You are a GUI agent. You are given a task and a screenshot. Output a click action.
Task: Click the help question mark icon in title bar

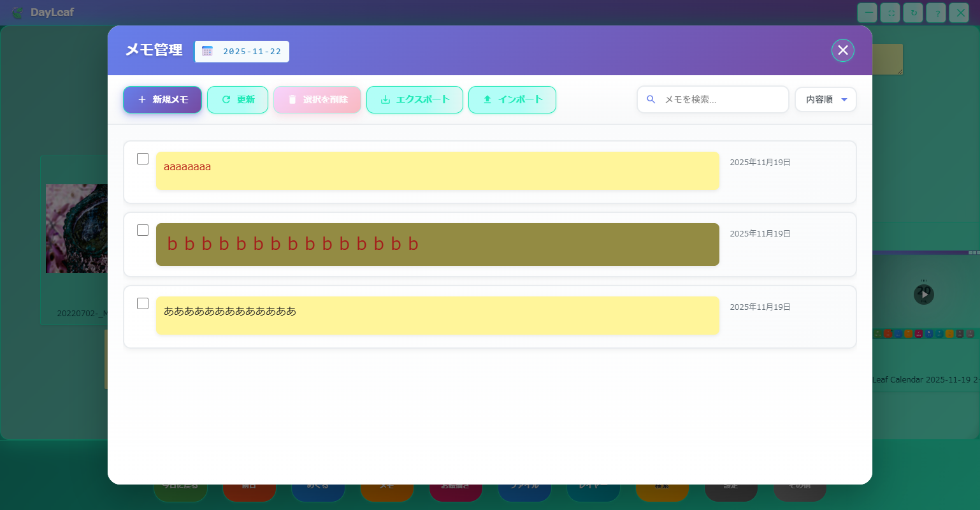pyautogui.click(x=937, y=13)
